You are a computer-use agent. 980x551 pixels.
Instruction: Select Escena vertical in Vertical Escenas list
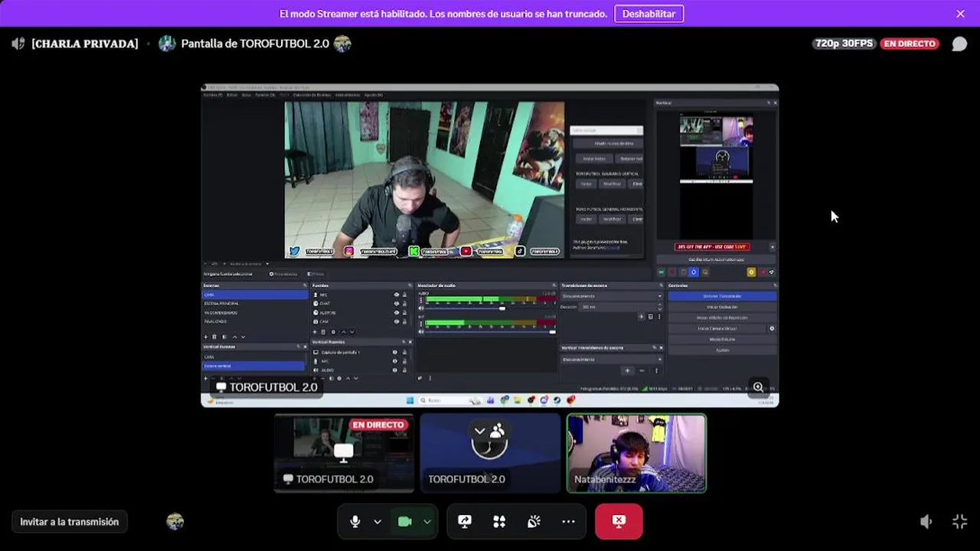(253, 366)
